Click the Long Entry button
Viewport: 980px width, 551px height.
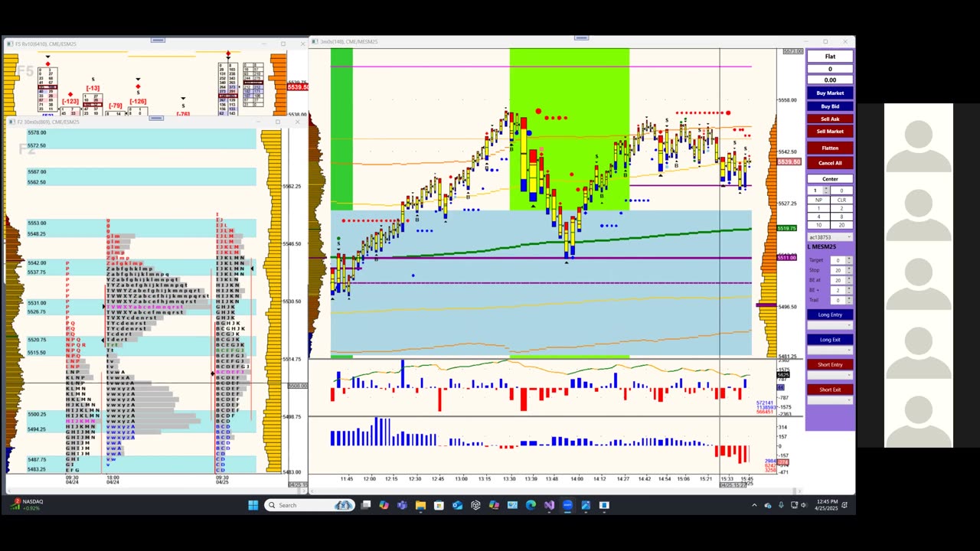830,315
